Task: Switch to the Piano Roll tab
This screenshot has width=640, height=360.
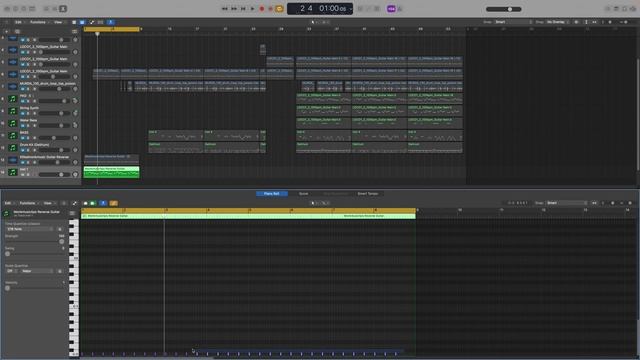Action: pyautogui.click(x=272, y=193)
